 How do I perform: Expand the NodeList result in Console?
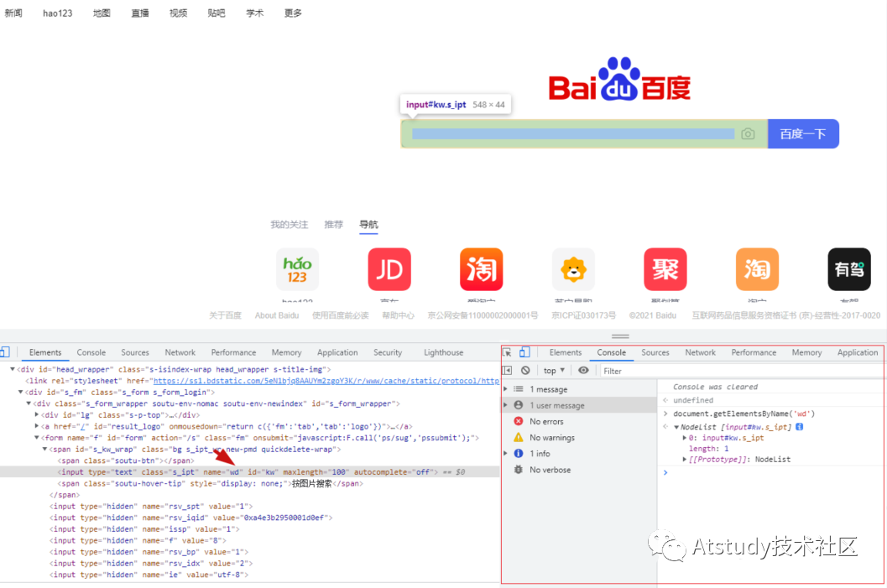676,428
